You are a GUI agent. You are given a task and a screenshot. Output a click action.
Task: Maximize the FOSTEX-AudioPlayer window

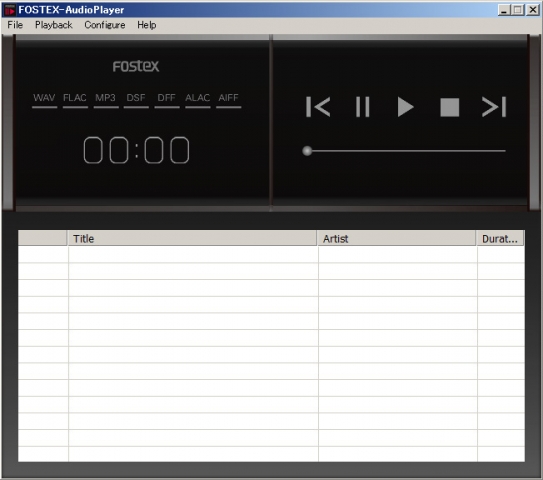pyautogui.click(x=518, y=10)
